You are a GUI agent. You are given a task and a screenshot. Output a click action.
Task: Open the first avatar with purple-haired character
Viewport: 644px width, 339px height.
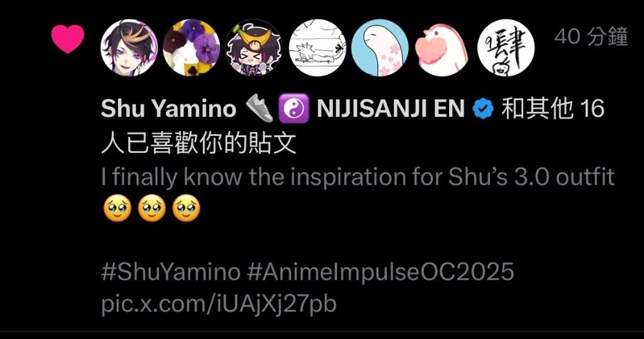pos(128,48)
